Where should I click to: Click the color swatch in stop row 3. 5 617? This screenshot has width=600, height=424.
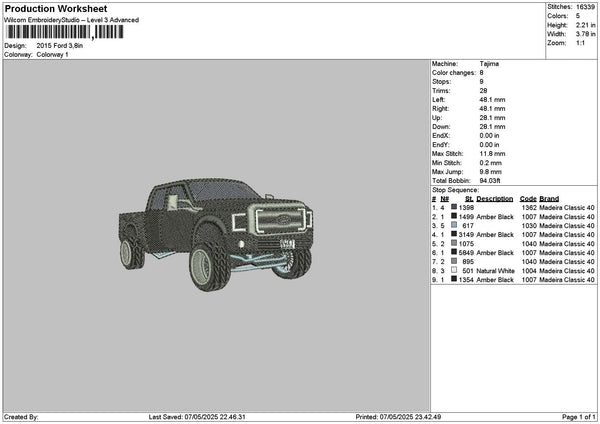(454, 225)
